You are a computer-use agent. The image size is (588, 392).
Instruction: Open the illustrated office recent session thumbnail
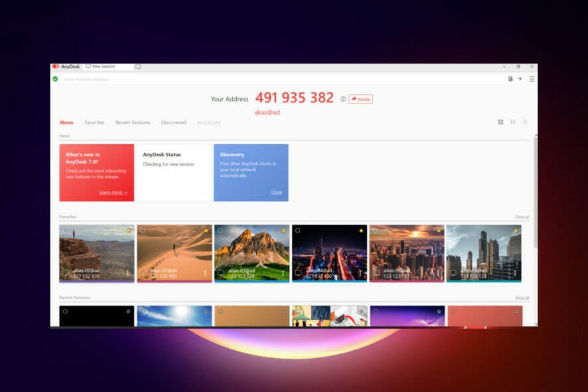pos(330,316)
